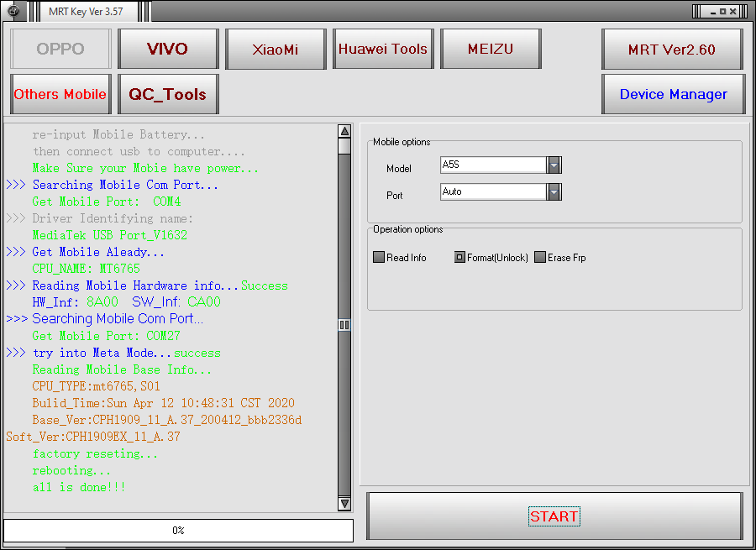The image size is (756, 550).
Task: Open the QC_Tools section
Action: coord(168,94)
